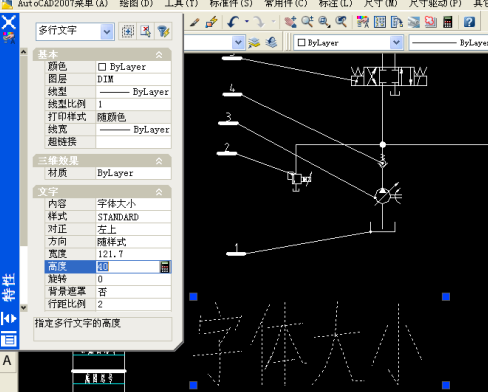This screenshot has width=488, height=392.
Task: Click the panel scrollbar up arrow
Action: 23,52
